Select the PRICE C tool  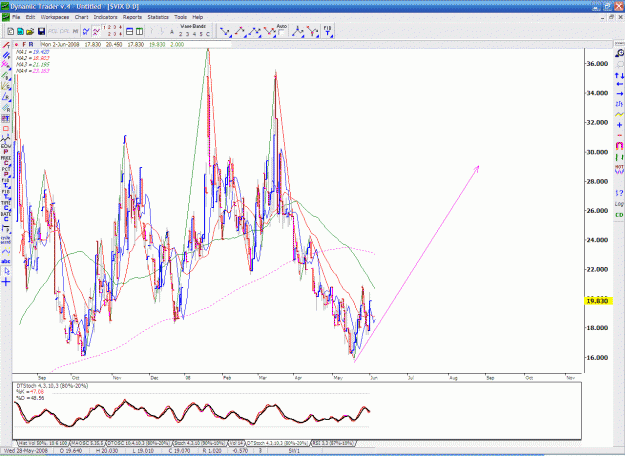(6, 160)
